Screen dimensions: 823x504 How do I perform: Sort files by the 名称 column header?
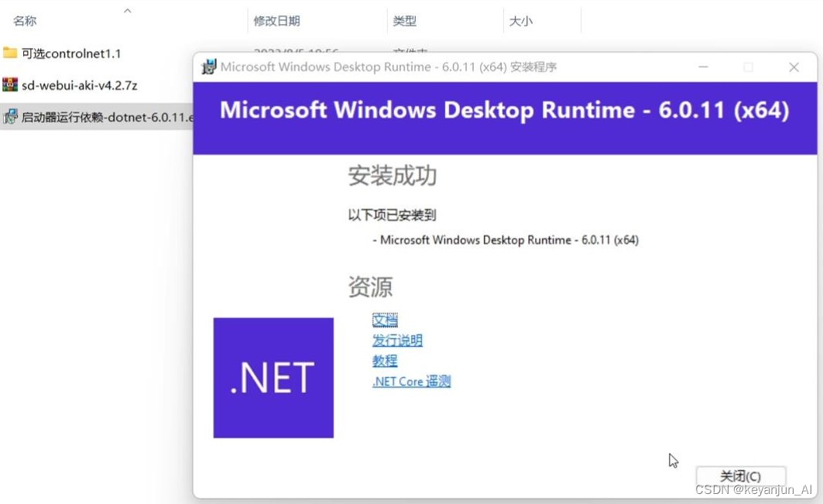(25, 21)
